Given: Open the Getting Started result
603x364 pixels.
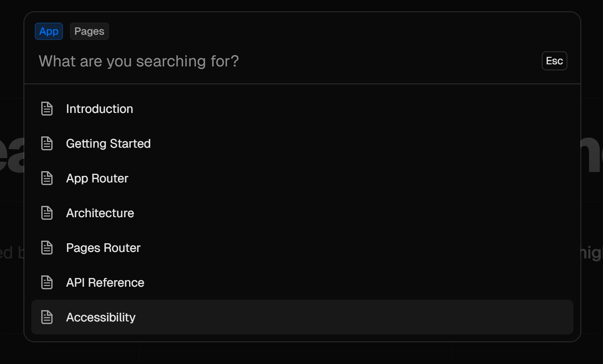Looking at the screenshot, I should [108, 143].
